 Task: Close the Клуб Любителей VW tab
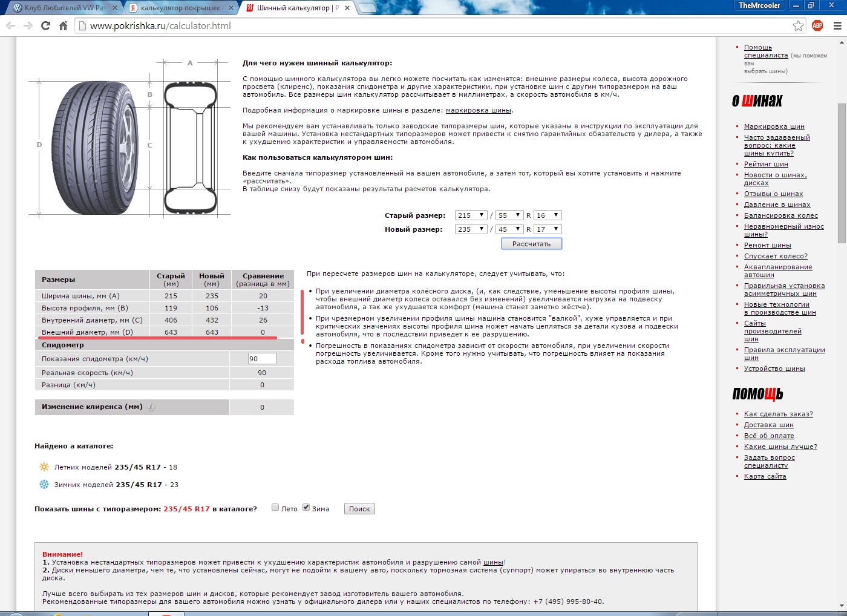pos(115,8)
